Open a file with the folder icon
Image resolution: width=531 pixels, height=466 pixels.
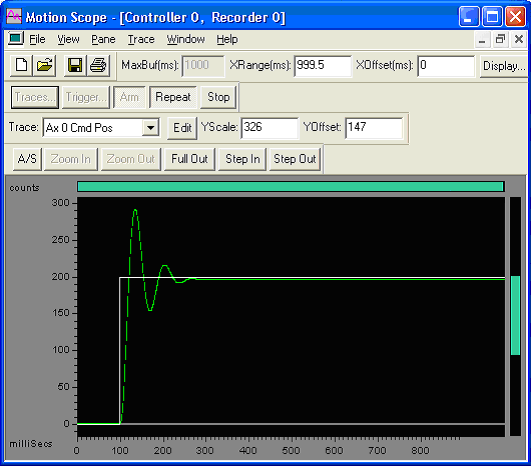44,65
